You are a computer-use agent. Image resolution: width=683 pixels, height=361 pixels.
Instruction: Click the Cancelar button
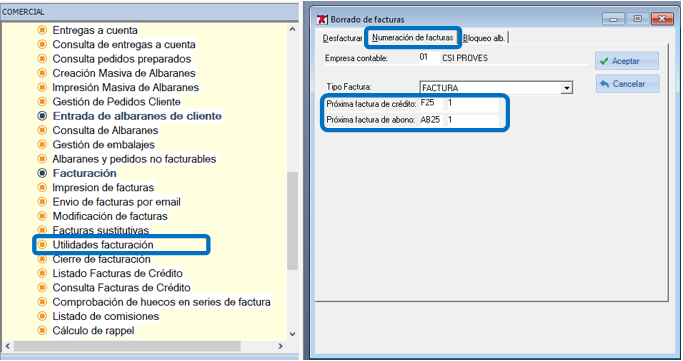tap(628, 84)
